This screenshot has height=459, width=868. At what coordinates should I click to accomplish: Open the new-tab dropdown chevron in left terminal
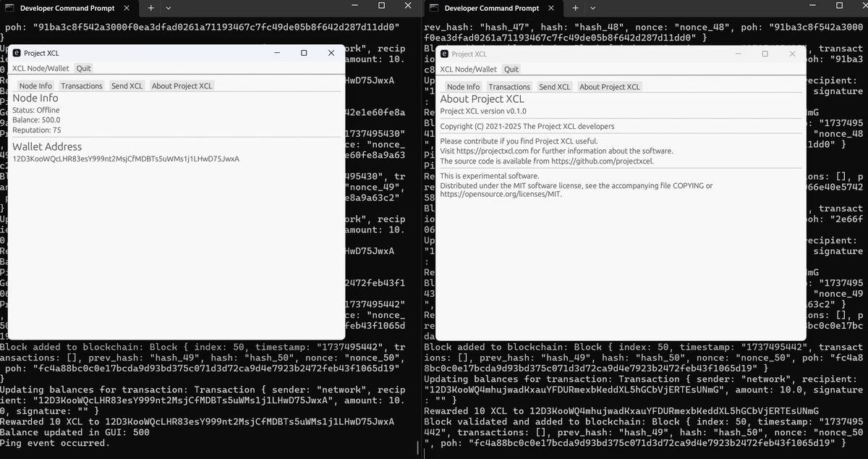point(167,9)
